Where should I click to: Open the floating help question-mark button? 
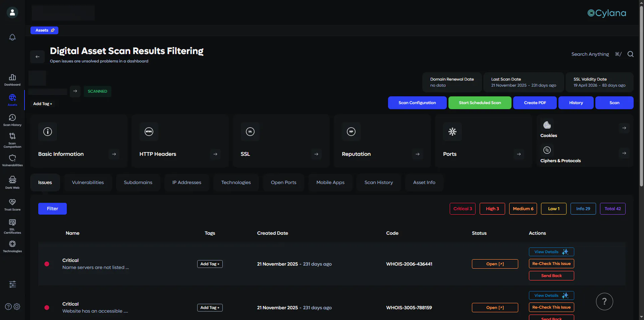point(604,302)
